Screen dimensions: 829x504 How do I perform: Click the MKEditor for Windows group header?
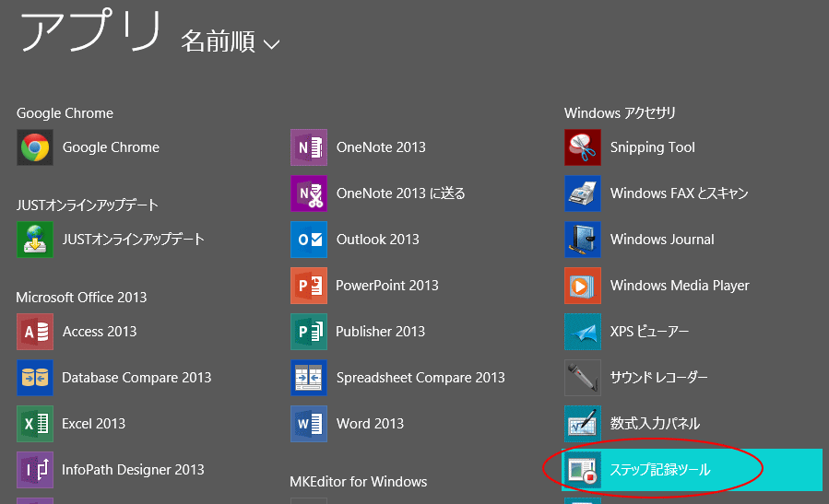(x=359, y=482)
